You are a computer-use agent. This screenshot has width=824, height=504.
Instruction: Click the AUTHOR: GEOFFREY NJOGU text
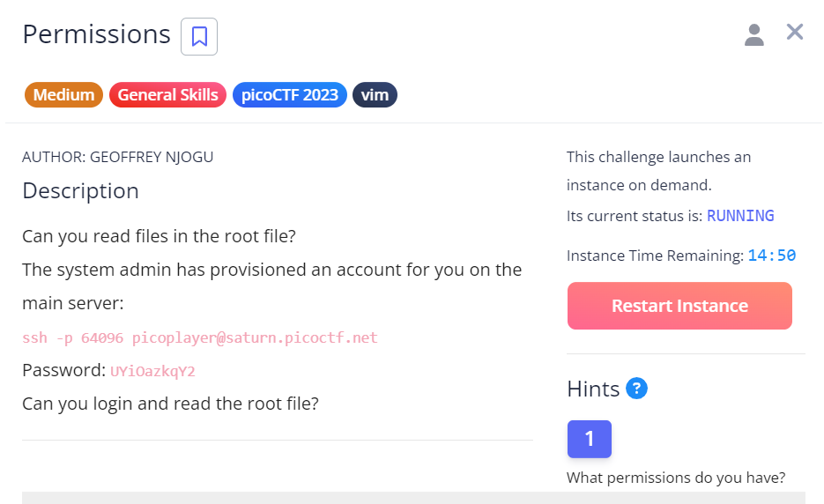coord(118,157)
